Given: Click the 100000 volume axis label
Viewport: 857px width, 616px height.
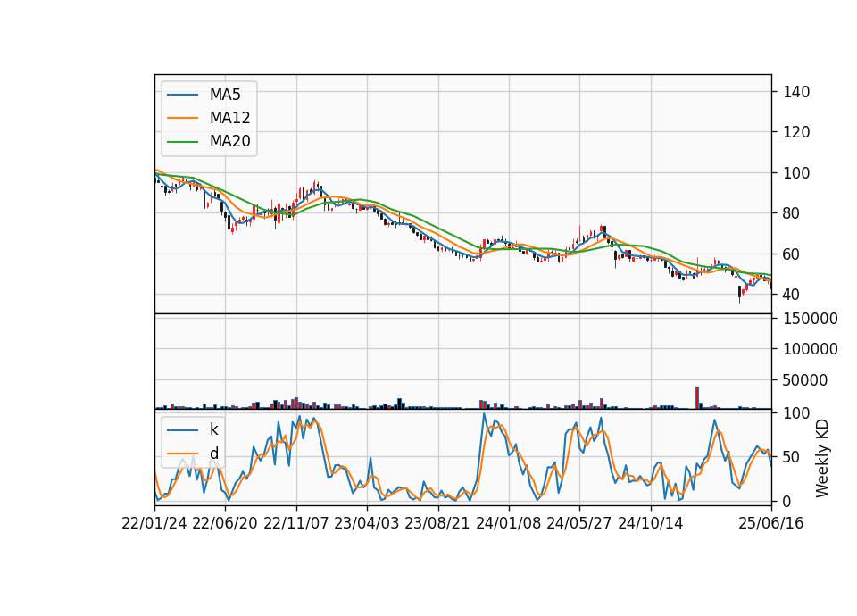Looking at the screenshot, I should [811, 349].
